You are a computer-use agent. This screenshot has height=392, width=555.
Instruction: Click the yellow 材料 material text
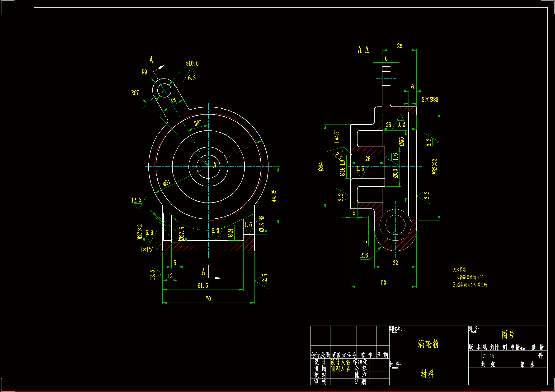[427, 374]
